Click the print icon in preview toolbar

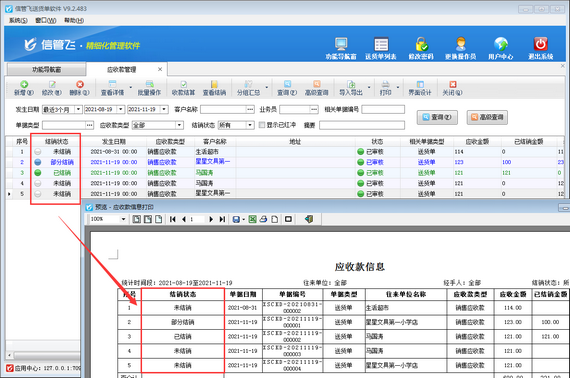(x=264, y=219)
